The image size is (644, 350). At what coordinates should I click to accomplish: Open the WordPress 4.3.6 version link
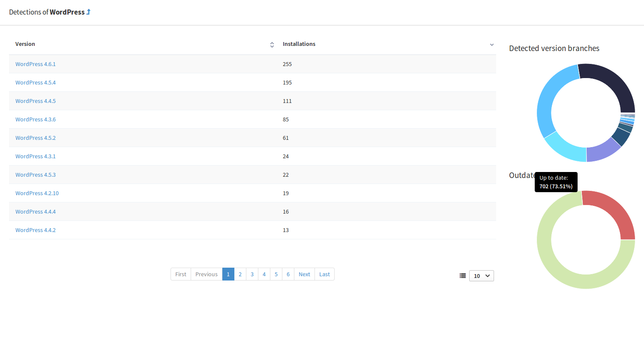tap(36, 120)
